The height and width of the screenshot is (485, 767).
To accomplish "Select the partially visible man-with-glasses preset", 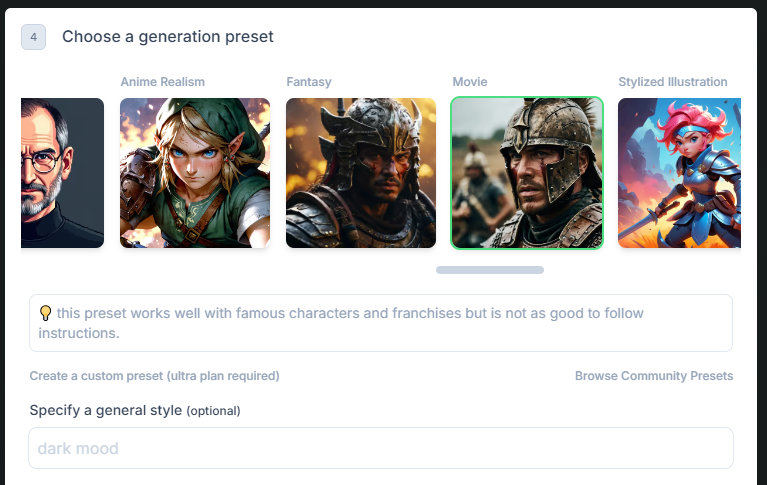I will [62, 173].
